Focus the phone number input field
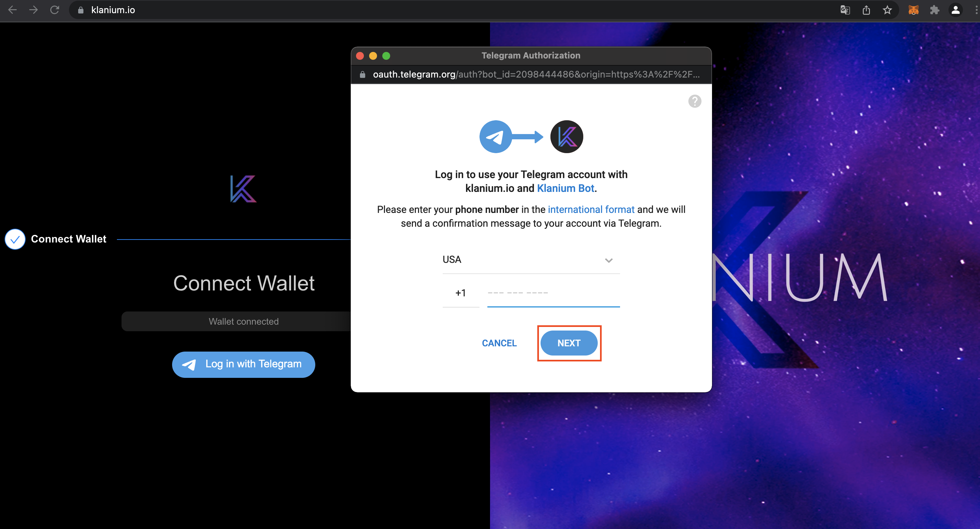The image size is (980, 529). coord(553,293)
